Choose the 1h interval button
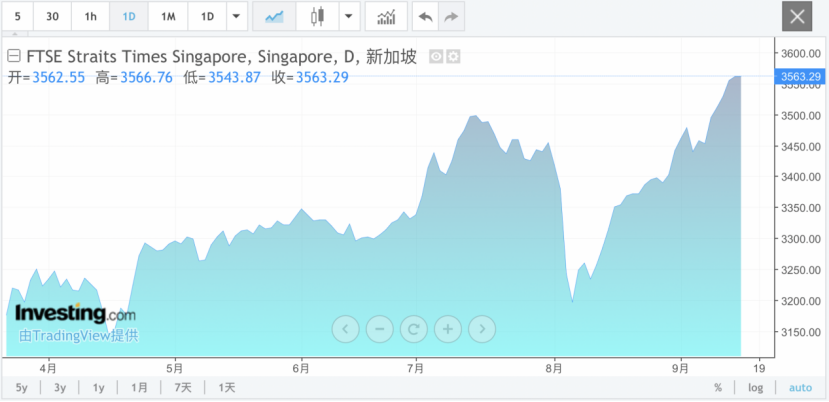This screenshot has width=829, height=402. click(91, 17)
